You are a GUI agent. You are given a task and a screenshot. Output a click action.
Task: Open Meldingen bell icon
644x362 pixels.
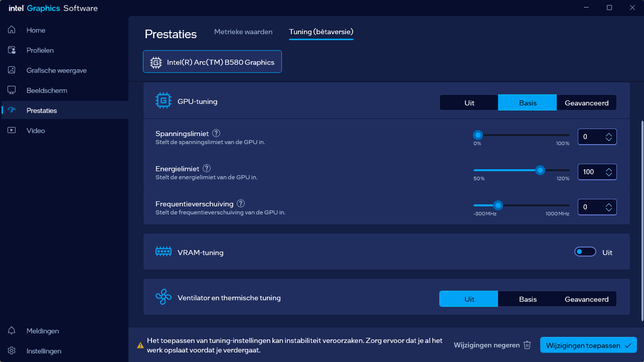12,331
